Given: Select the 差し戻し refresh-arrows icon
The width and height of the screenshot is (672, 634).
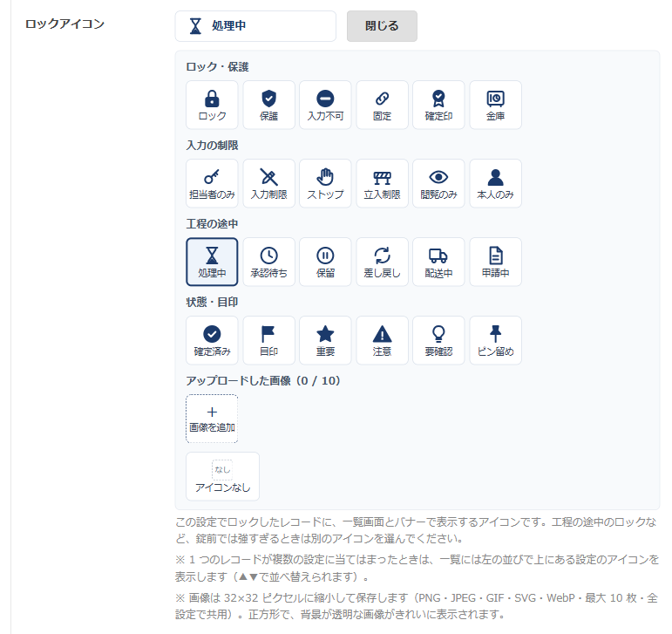Looking at the screenshot, I should [x=382, y=262].
